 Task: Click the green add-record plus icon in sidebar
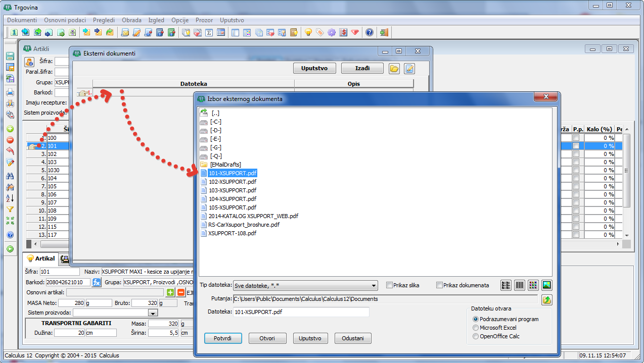(10, 129)
